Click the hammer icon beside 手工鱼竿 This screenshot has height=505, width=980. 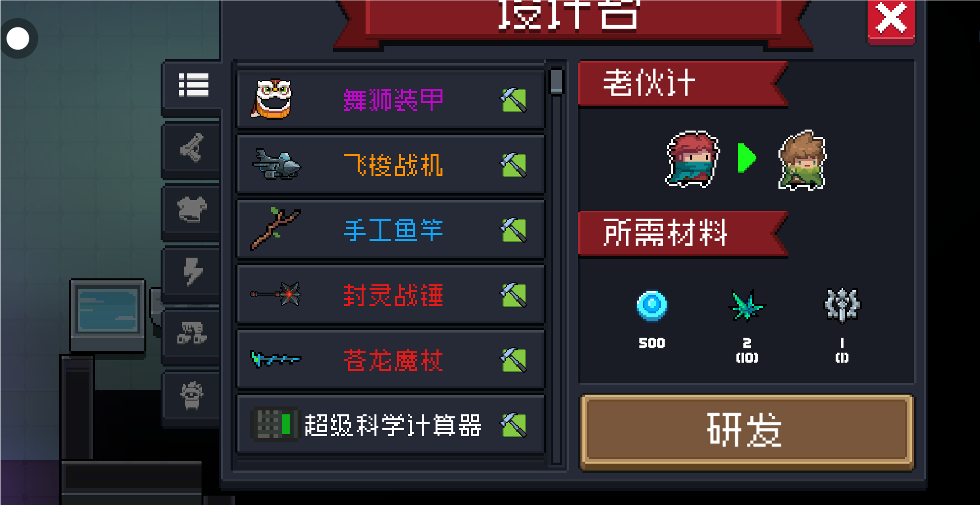513,230
